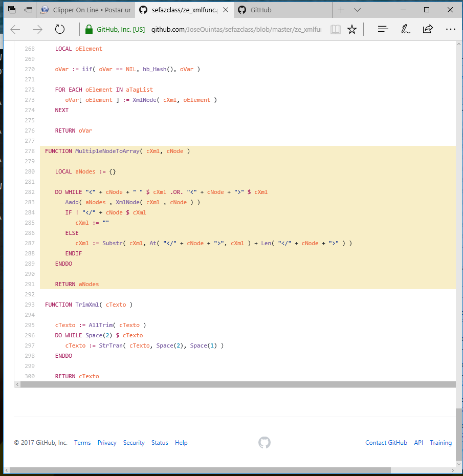The height and width of the screenshot is (476, 463).
Task: Open the Hub panel
Action: pyautogui.click(x=383, y=29)
